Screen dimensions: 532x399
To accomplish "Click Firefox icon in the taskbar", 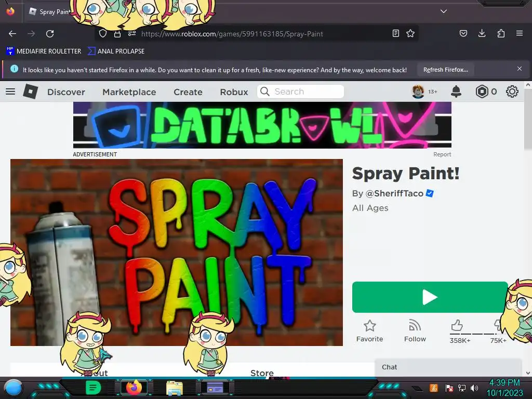I will (134, 388).
